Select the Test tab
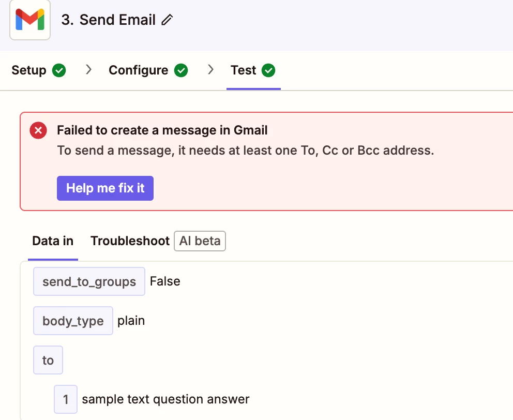Viewport: 513px width, 420px height. click(x=244, y=70)
